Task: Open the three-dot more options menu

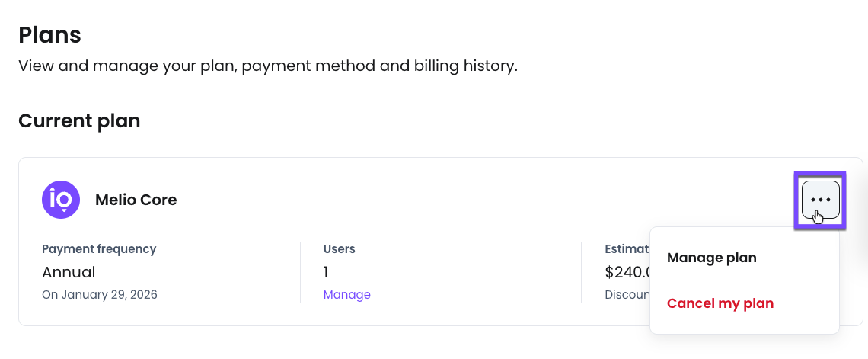Action: 820,200
